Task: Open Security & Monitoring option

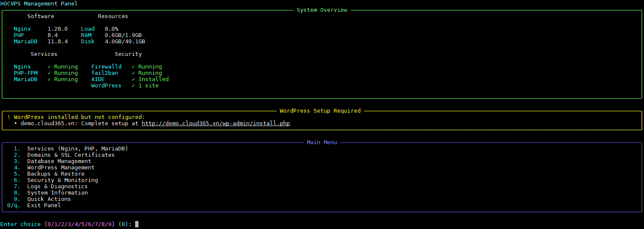Action: [62, 180]
